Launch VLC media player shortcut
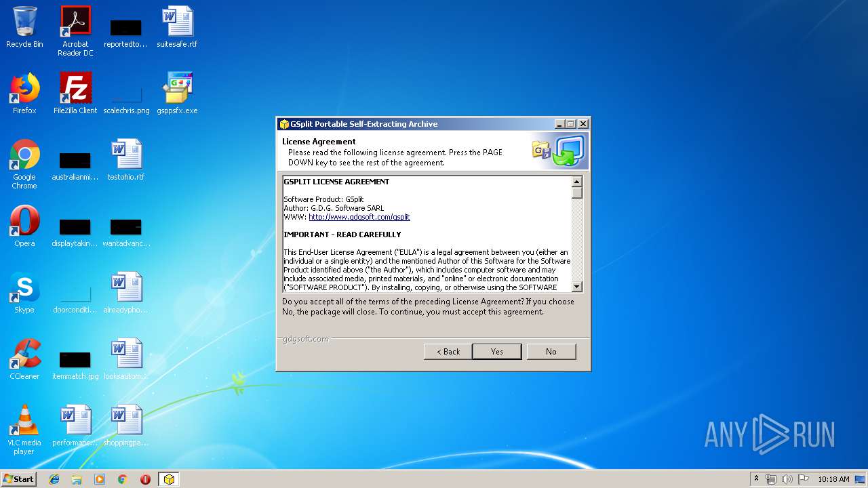Image resolution: width=868 pixels, height=488 pixels. tap(24, 430)
